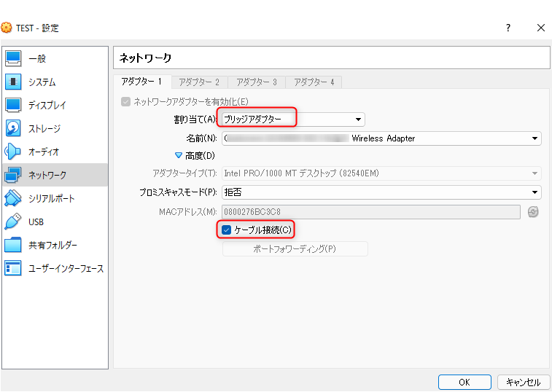Screen dimensions: 552x392
Task: Click the MACアドレス field 0800276BC3C8
Action: tap(371, 212)
